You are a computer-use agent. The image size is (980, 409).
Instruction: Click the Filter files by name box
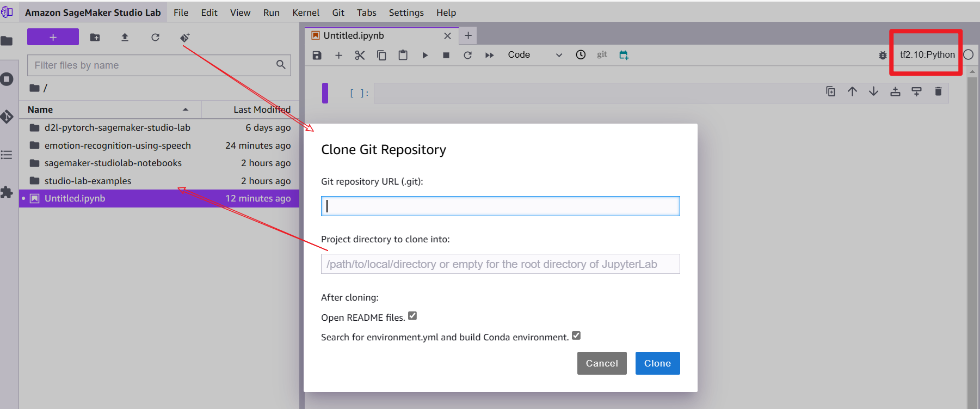click(159, 65)
